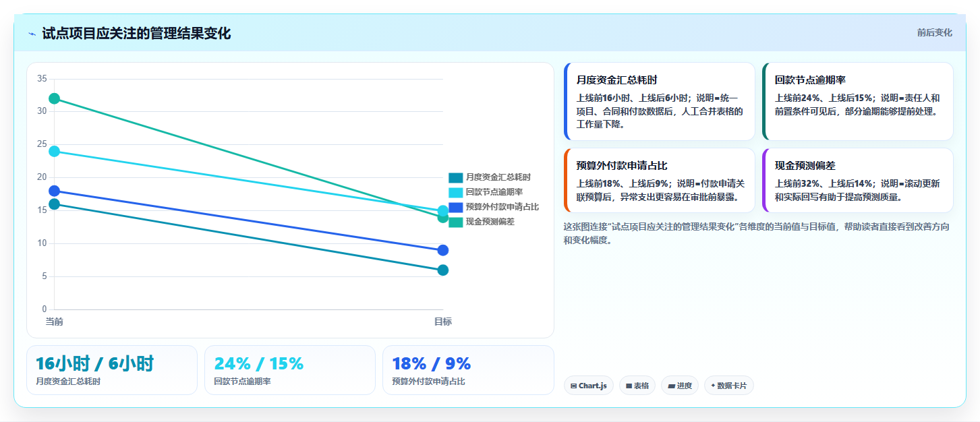Open the 现金预测偏差 description card heading

[805, 166]
